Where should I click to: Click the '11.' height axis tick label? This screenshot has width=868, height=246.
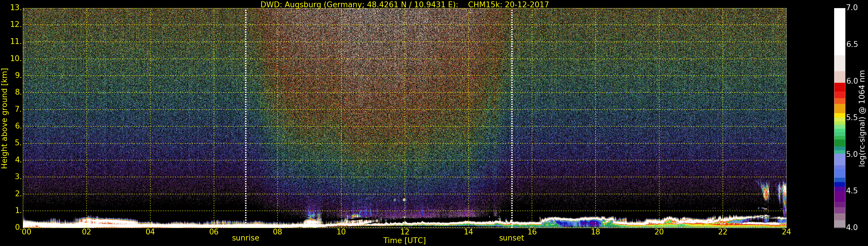click(x=16, y=42)
